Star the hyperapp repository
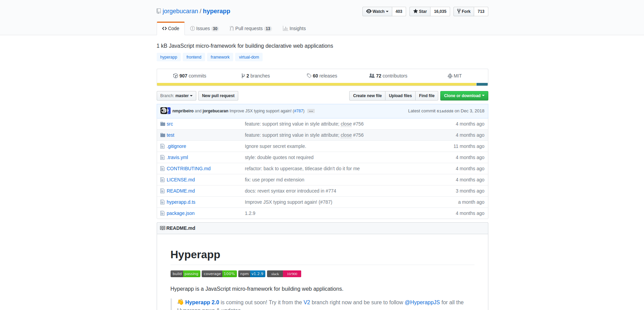 (x=420, y=12)
